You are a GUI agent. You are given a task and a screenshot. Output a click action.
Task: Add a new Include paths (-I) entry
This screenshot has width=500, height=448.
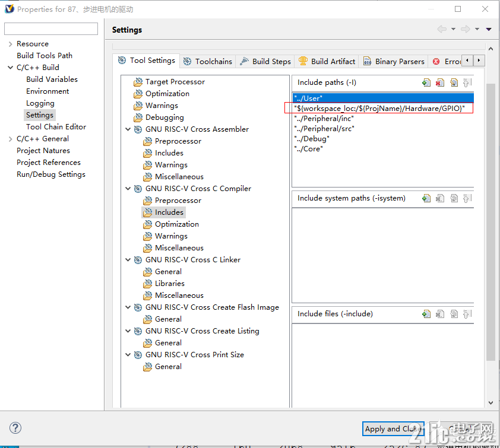pyautogui.click(x=426, y=83)
